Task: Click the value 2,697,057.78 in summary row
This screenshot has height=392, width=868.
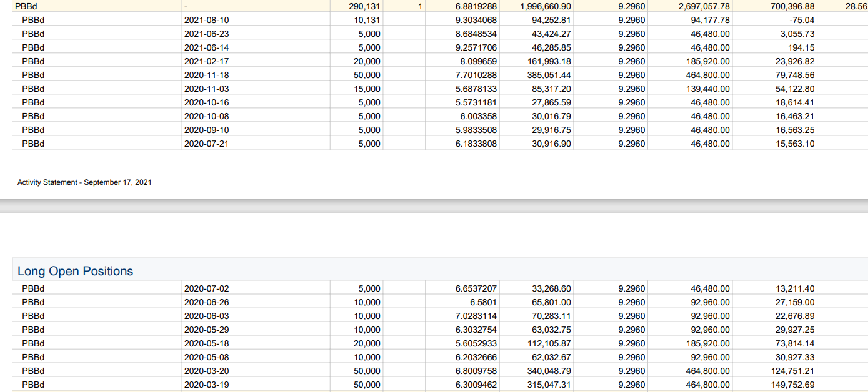Action: 704,6
